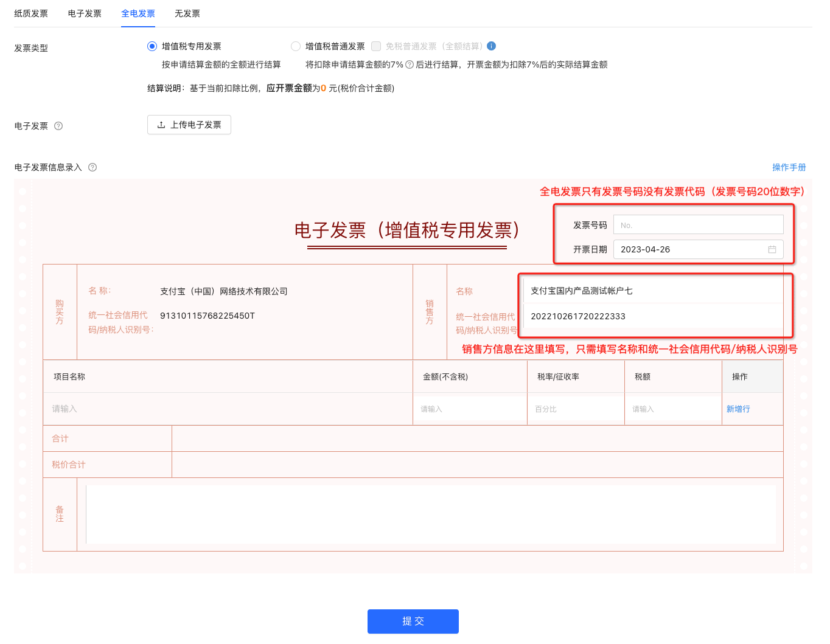Click the 金额(不含税) input field

(470, 409)
